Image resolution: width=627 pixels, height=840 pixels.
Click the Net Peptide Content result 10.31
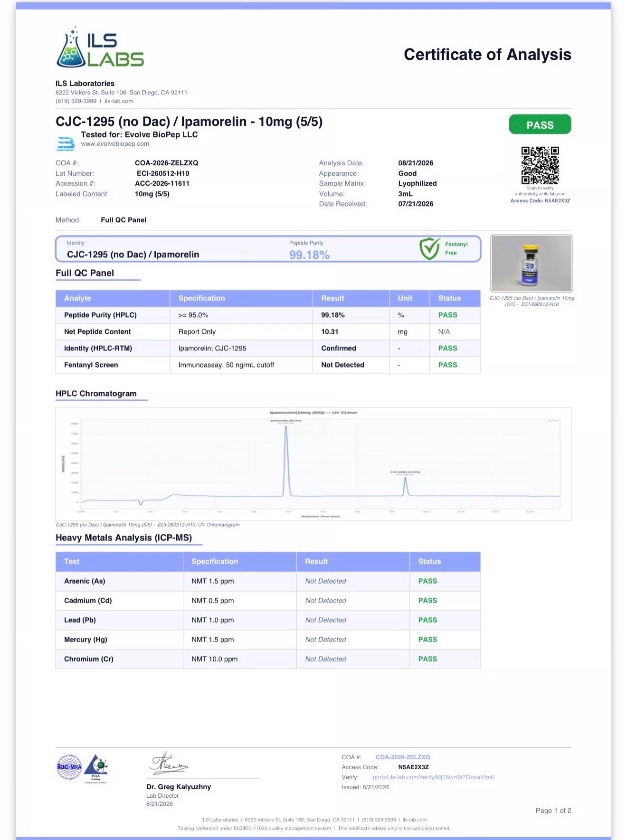tap(330, 331)
